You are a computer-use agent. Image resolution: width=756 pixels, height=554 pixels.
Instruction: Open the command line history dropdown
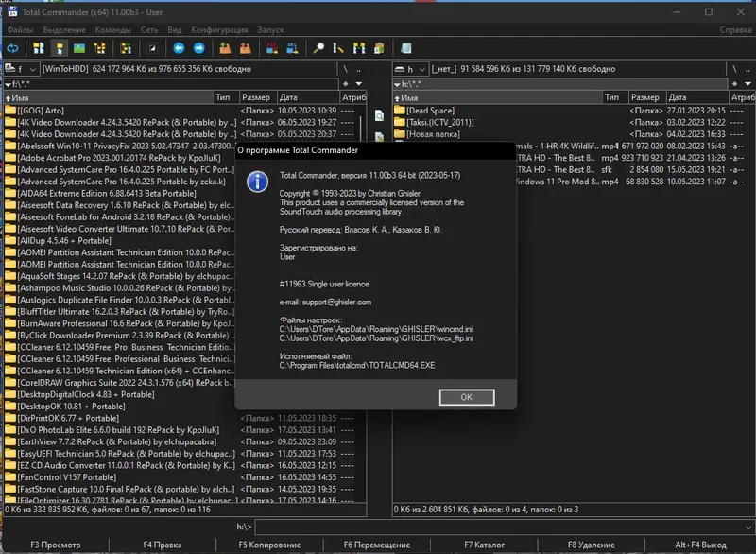click(748, 527)
